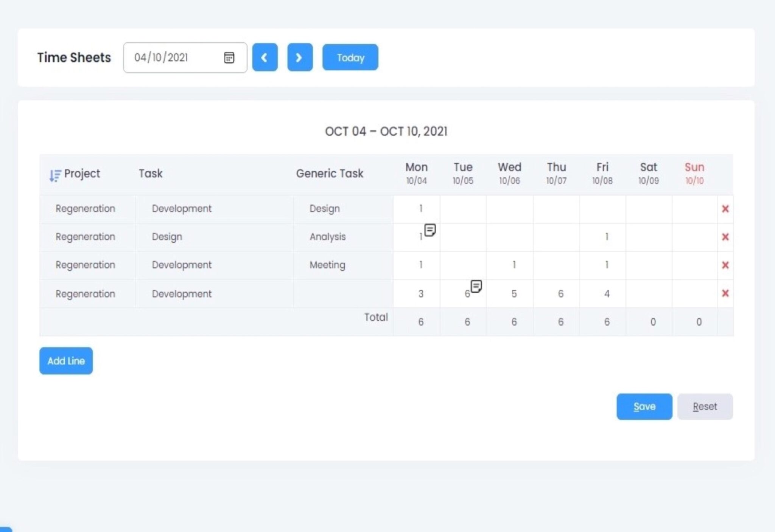Go to previous week arrow
The height and width of the screenshot is (532, 775).
pyautogui.click(x=265, y=57)
